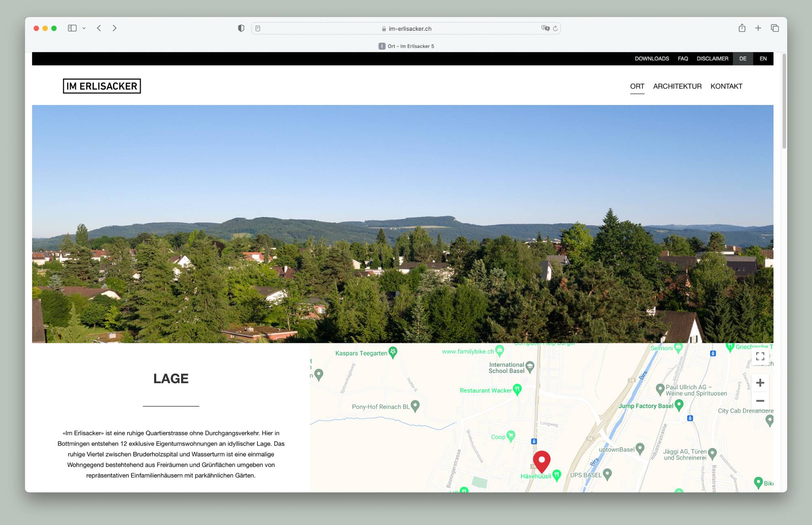The width and height of the screenshot is (812, 525).
Task: Click the transit stop icon below Jump Factory
Action: [690, 418]
